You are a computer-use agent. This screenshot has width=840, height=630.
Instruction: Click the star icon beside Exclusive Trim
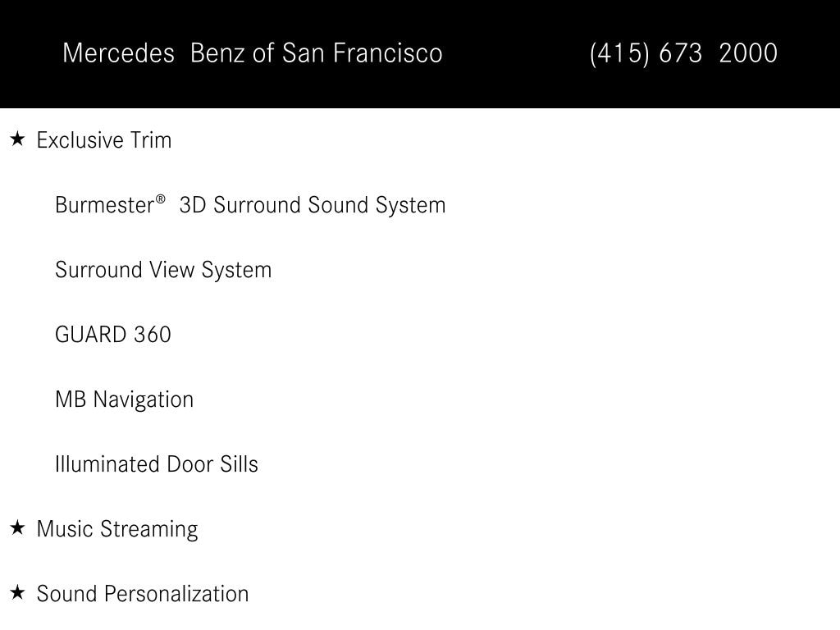(x=18, y=139)
